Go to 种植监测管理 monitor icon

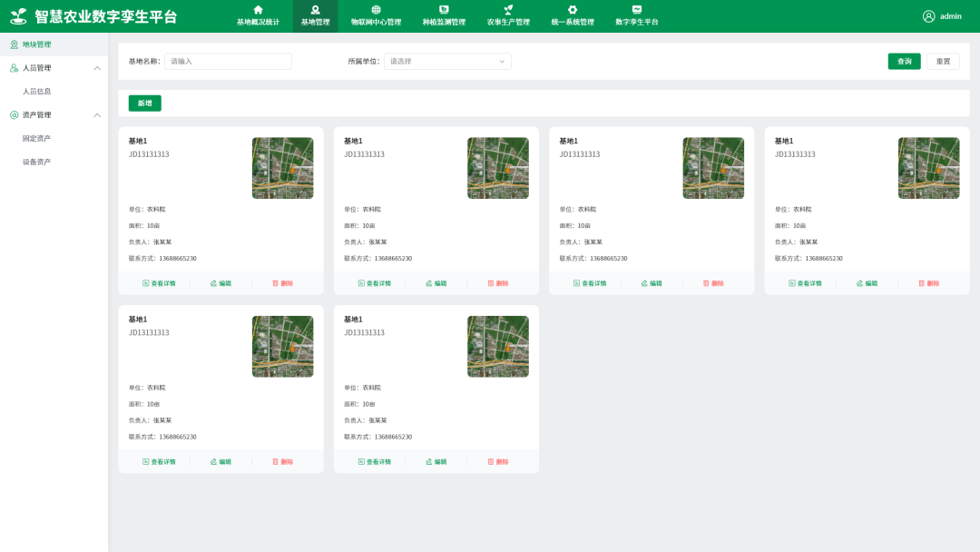(x=444, y=10)
